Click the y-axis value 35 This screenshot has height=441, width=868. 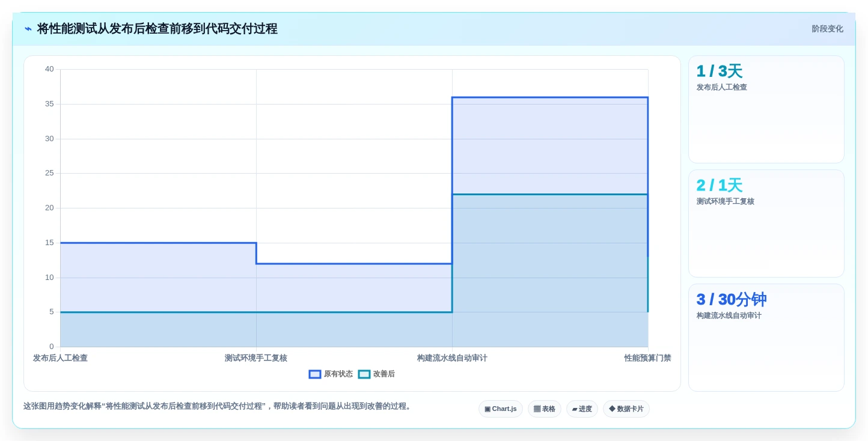click(x=49, y=104)
